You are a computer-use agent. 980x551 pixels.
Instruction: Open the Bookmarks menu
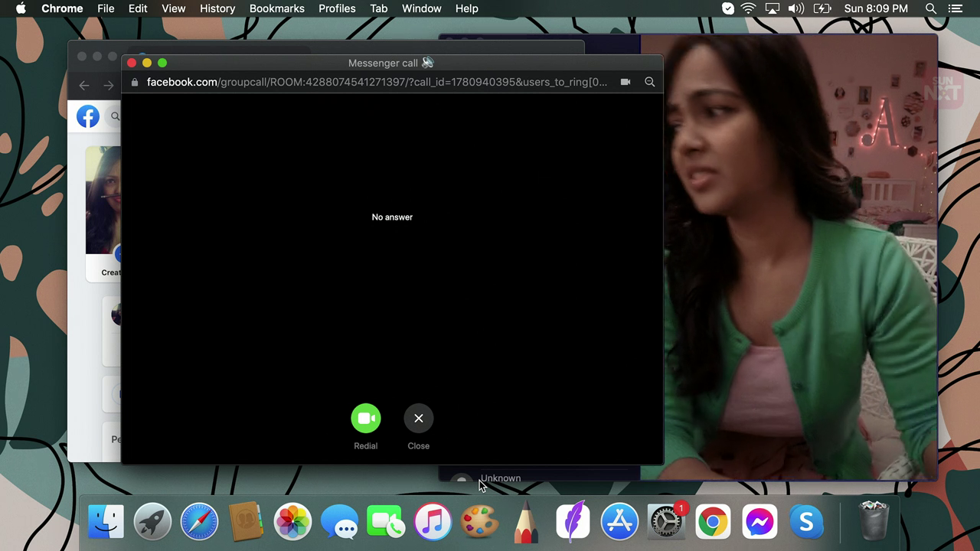pyautogui.click(x=276, y=8)
